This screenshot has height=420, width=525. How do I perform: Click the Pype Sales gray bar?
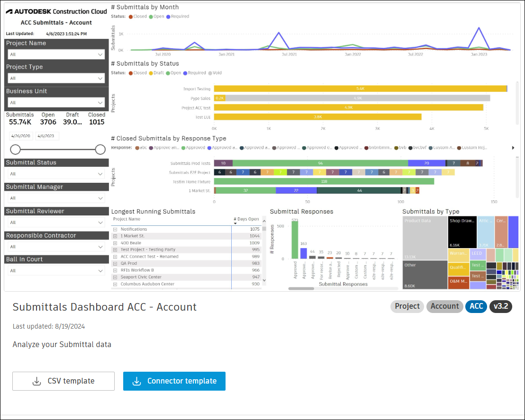pyautogui.click(x=358, y=98)
